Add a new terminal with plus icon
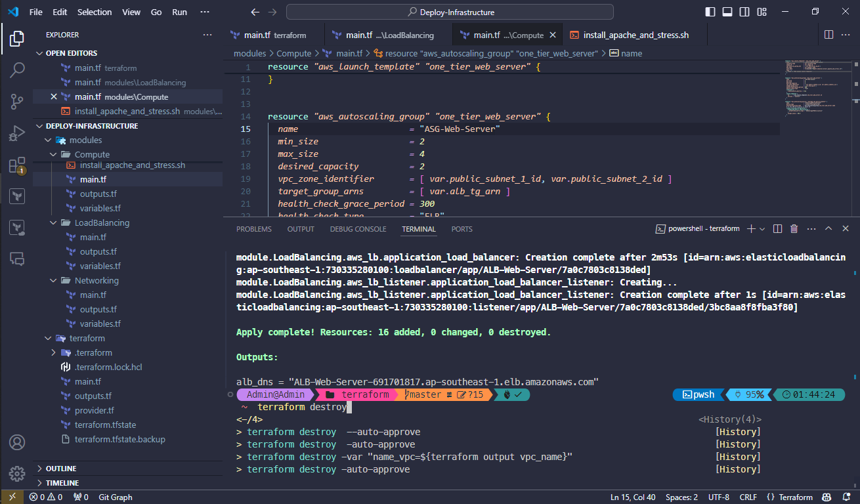Image resolution: width=860 pixels, height=504 pixels. pyautogui.click(x=751, y=229)
